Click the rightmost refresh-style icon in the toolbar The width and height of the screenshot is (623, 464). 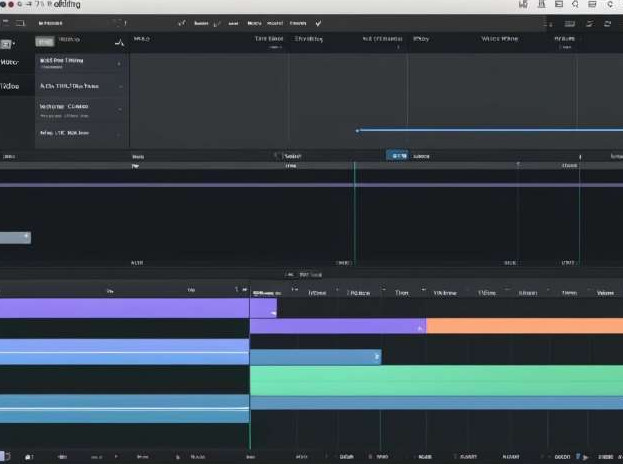tap(608, 24)
